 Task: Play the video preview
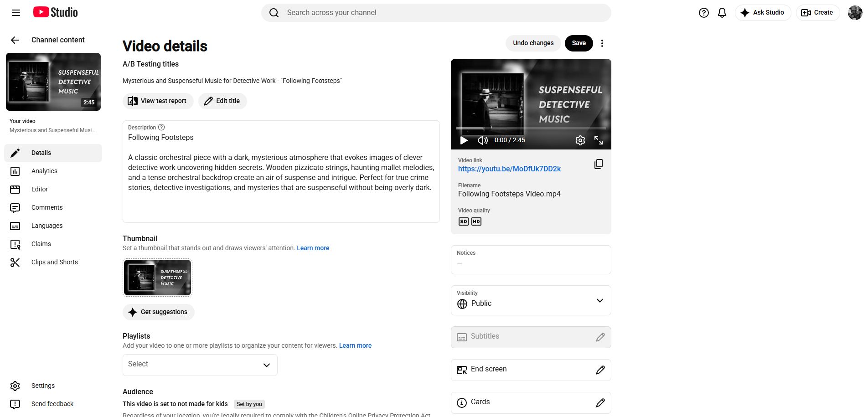click(464, 140)
